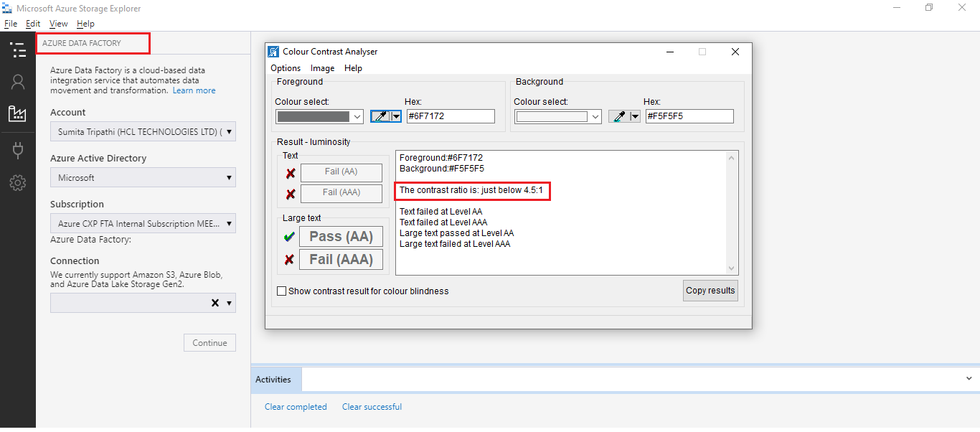The image size is (980, 432).
Task: Collapse the Activities panel chevron
Action: pyautogui.click(x=969, y=378)
